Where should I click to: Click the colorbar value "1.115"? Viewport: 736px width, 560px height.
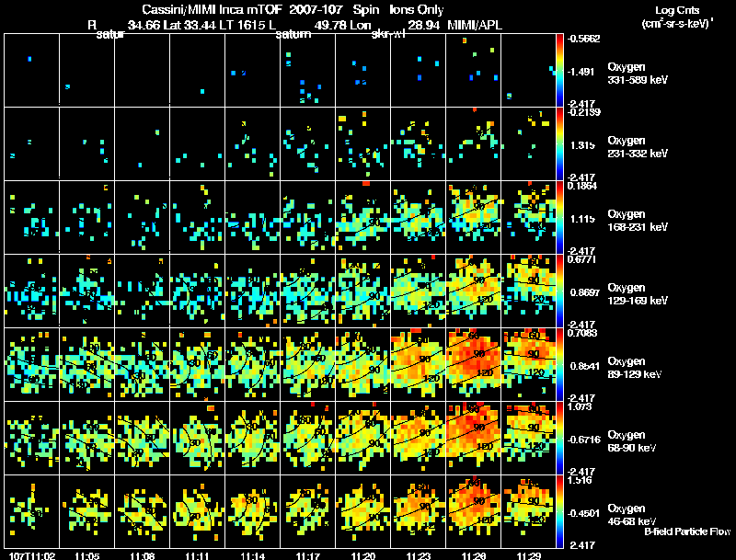point(582,219)
